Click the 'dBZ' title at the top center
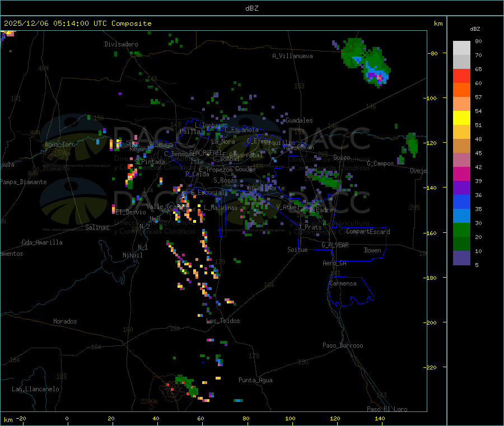The image size is (504, 426). coord(251,8)
